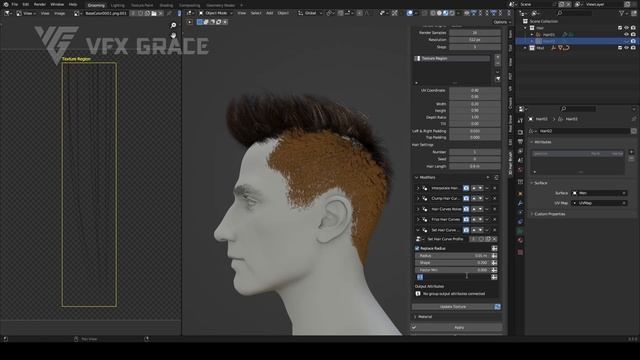The image size is (640, 360).
Task: Open Set Hair Curve Profile node group dropdown
Action: click(419, 239)
